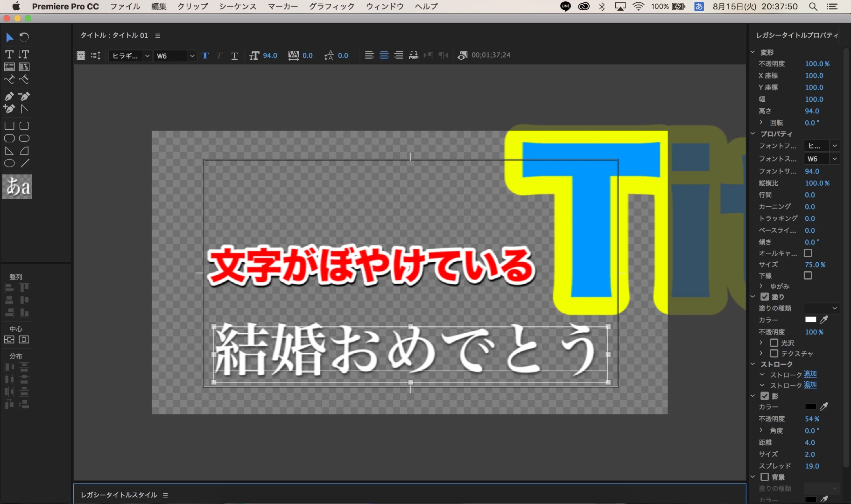Open Spotlight search in the menu bar
The image size is (851, 504).
click(x=813, y=7)
